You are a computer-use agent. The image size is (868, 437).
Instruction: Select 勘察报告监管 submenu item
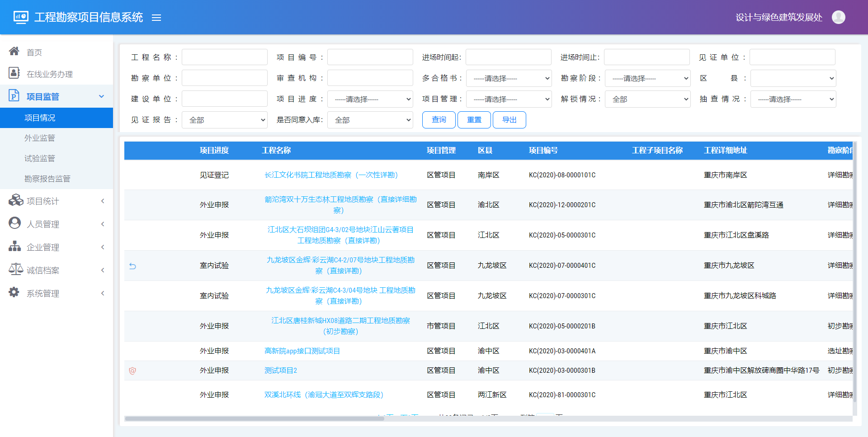(47, 179)
